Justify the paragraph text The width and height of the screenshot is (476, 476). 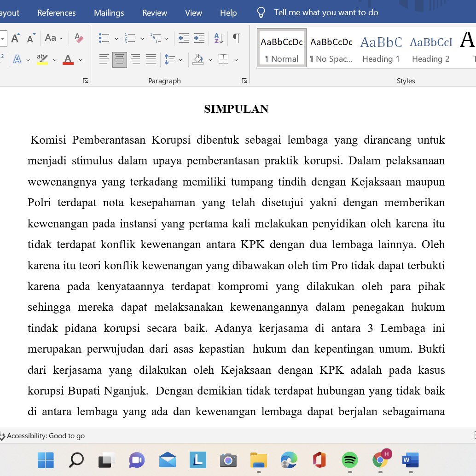tap(151, 59)
